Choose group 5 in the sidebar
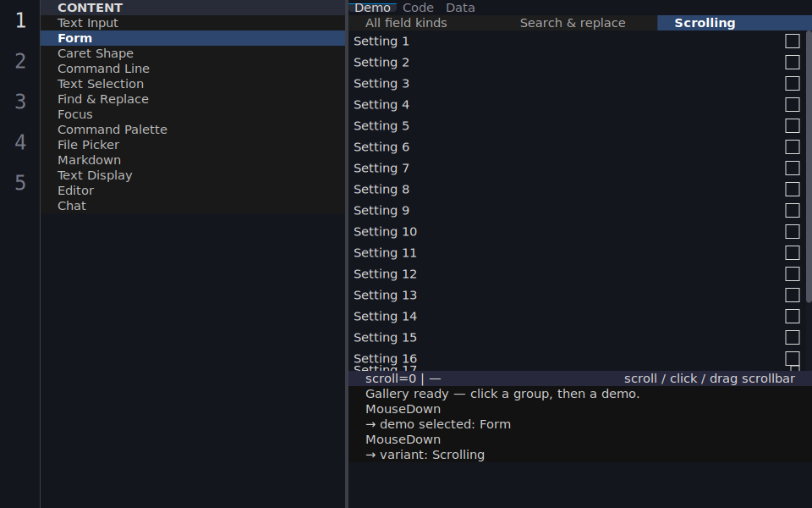Image resolution: width=812 pixels, height=508 pixels. [20, 183]
